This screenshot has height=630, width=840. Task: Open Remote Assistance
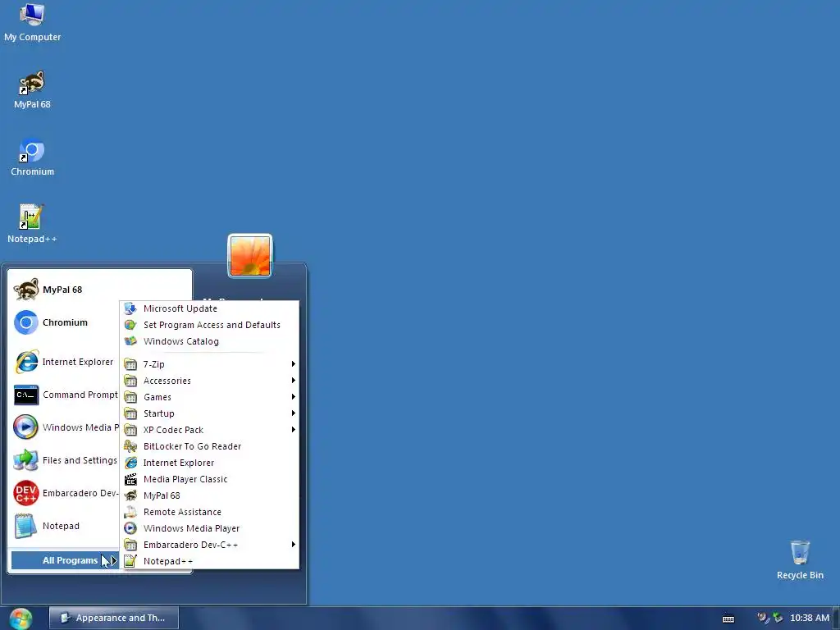pos(209,512)
